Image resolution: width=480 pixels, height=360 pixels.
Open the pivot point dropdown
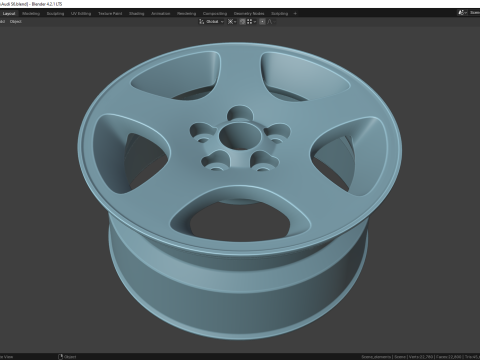tap(232, 22)
